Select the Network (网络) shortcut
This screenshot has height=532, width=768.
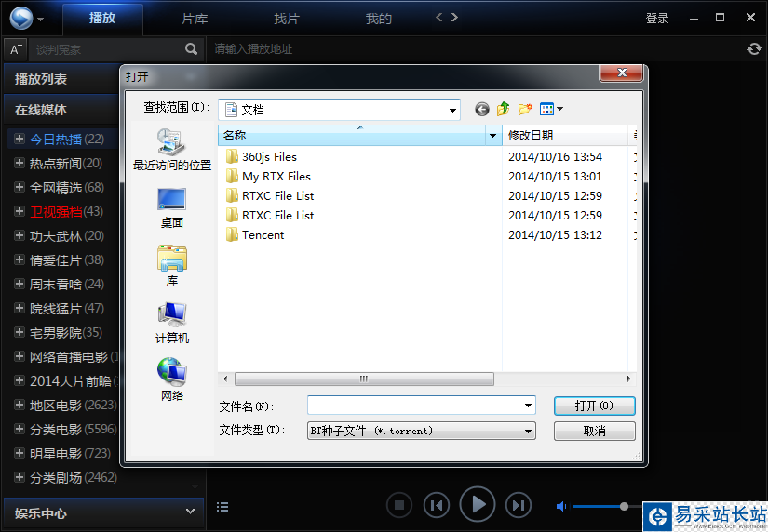pos(172,379)
